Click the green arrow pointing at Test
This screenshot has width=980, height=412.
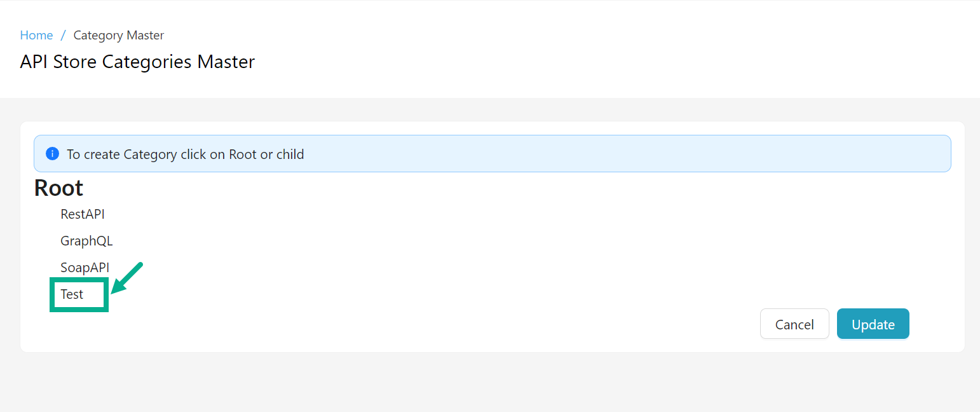(x=126, y=279)
